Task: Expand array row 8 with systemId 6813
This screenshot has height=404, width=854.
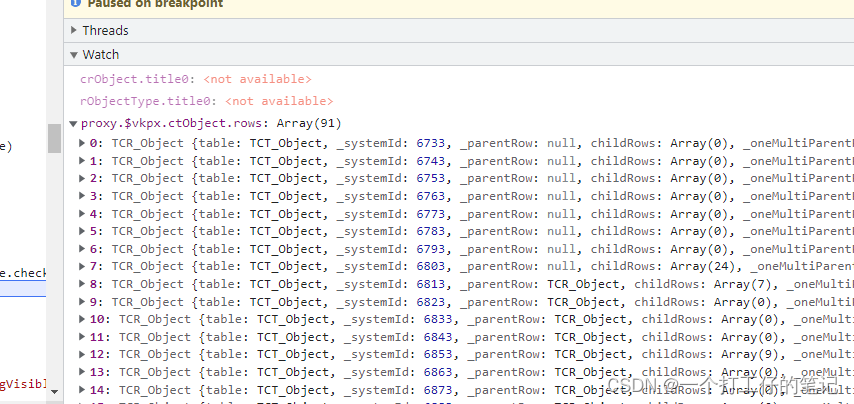Action: [82, 284]
